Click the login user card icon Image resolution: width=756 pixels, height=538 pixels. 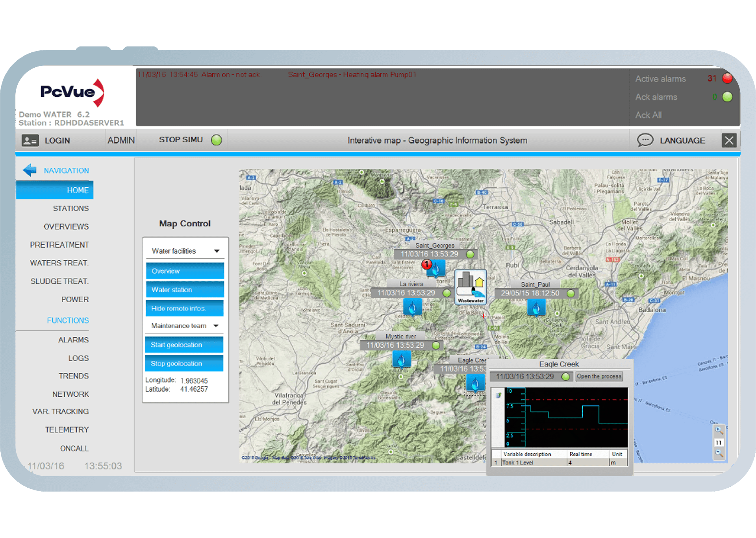tap(30, 141)
